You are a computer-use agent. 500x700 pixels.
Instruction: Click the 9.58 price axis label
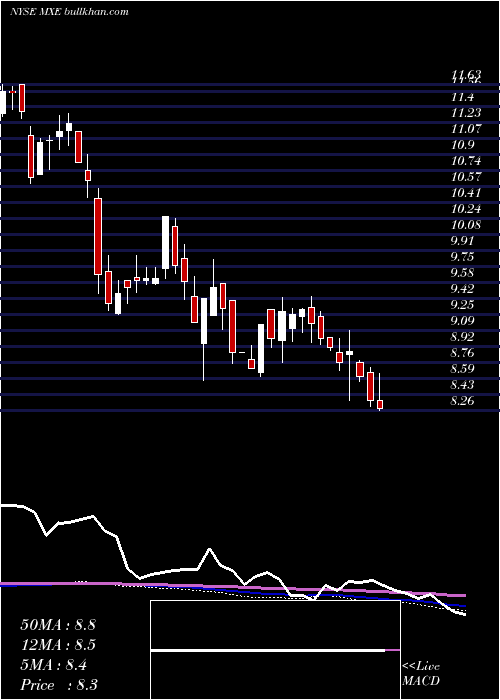(462, 273)
